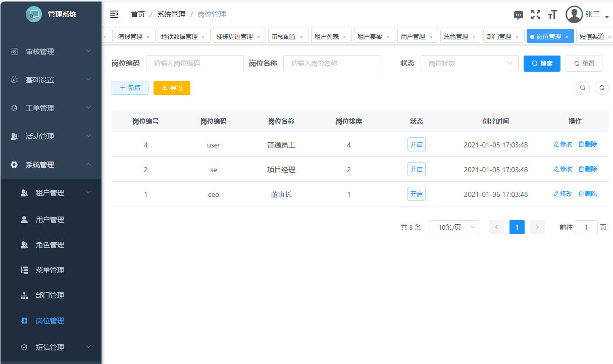Click 修改 link for the ceo row
This screenshot has width=613, height=364.
[563, 194]
